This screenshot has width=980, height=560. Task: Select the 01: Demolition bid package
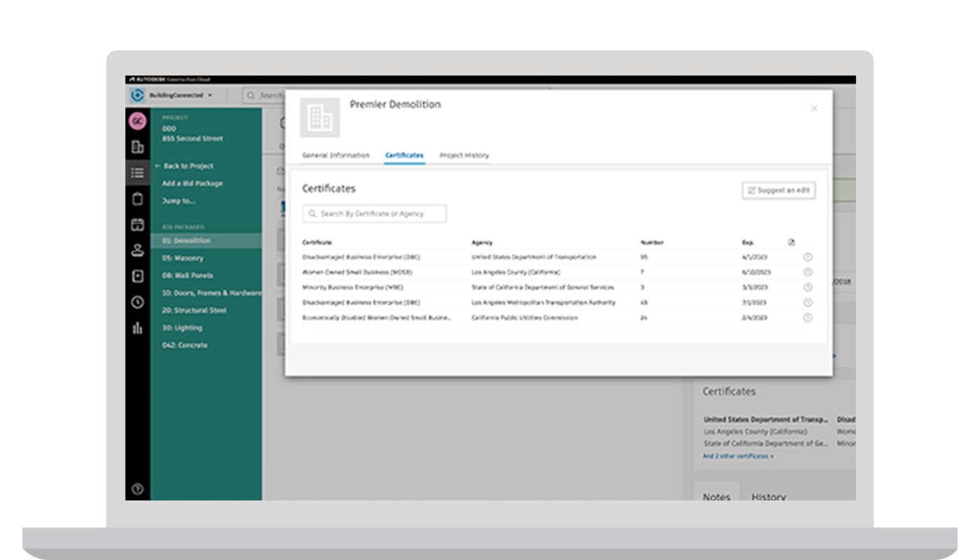coord(206,241)
